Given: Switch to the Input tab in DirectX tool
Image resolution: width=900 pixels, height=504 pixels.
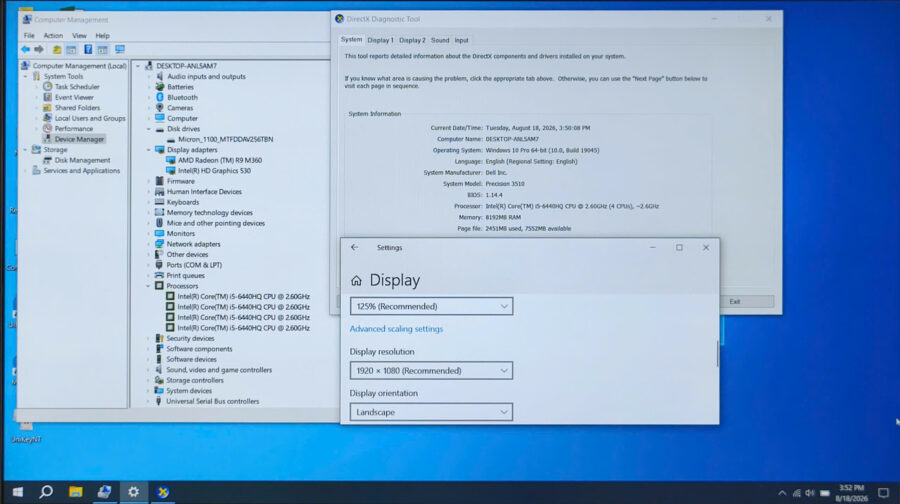Looking at the screenshot, I should pyautogui.click(x=461, y=40).
